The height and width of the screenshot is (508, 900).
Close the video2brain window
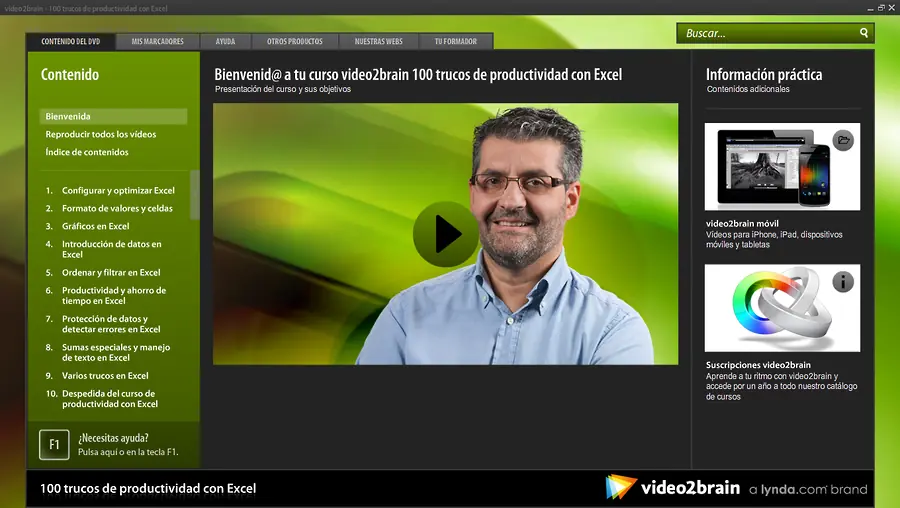coord(892,8)
